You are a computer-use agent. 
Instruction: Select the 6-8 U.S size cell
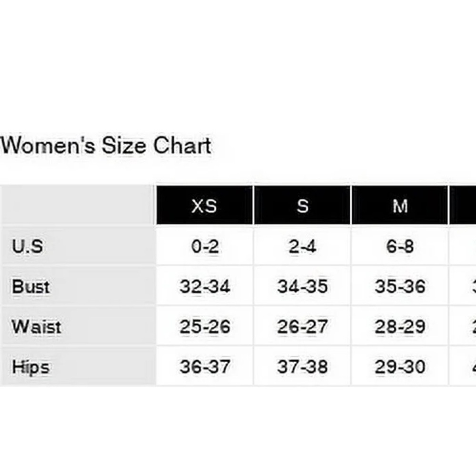click(400, 247)
